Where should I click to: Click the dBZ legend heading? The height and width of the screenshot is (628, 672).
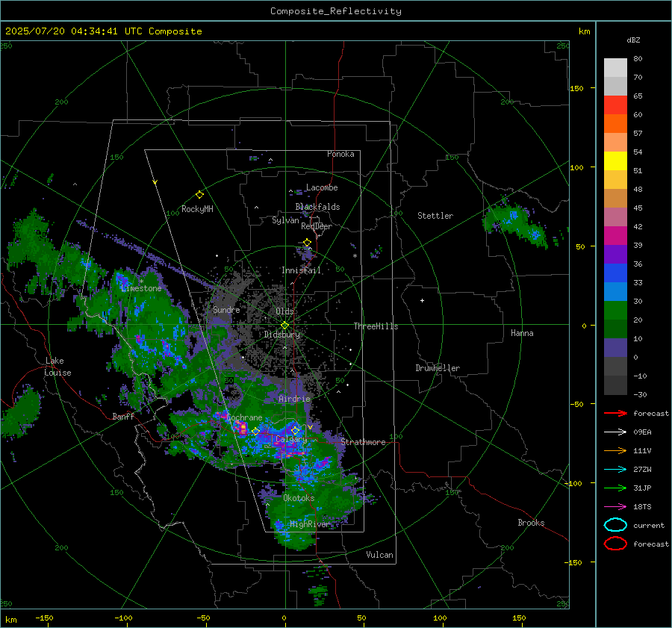click(633, 40)
